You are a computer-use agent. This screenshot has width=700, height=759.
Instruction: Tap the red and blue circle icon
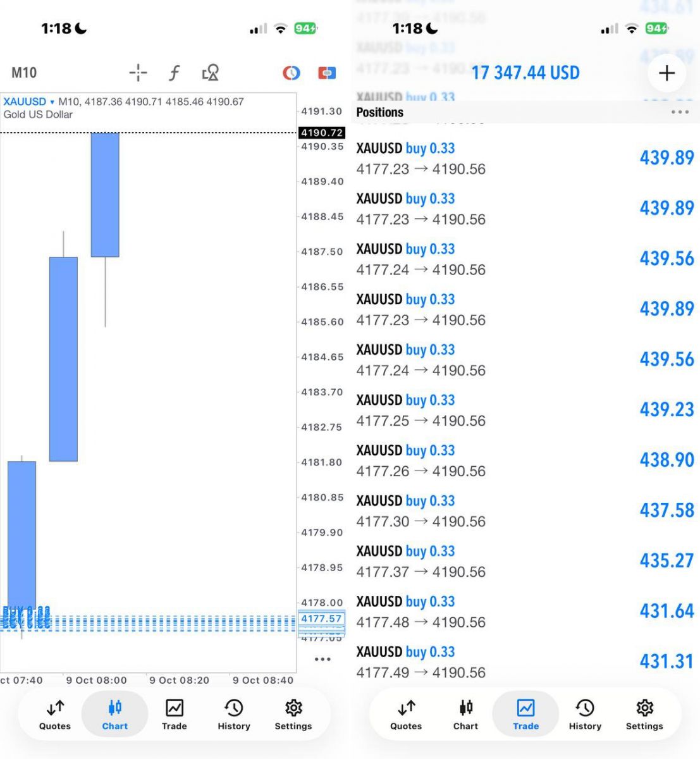pos(291,73)
